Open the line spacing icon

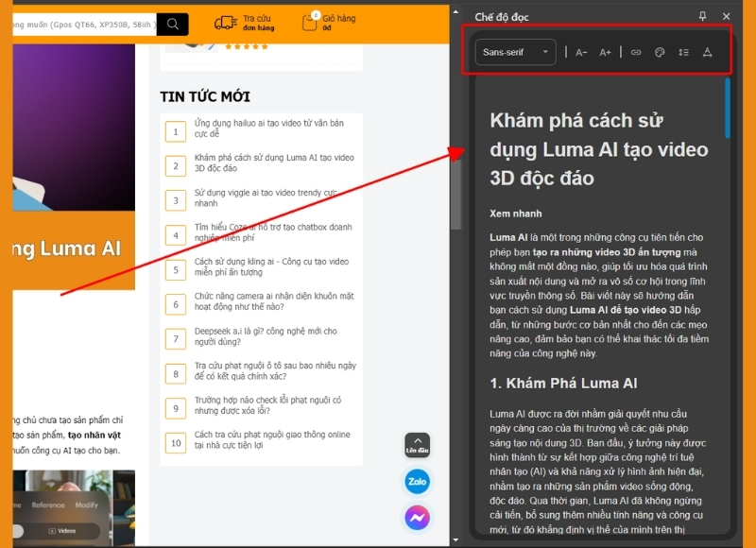683,53
